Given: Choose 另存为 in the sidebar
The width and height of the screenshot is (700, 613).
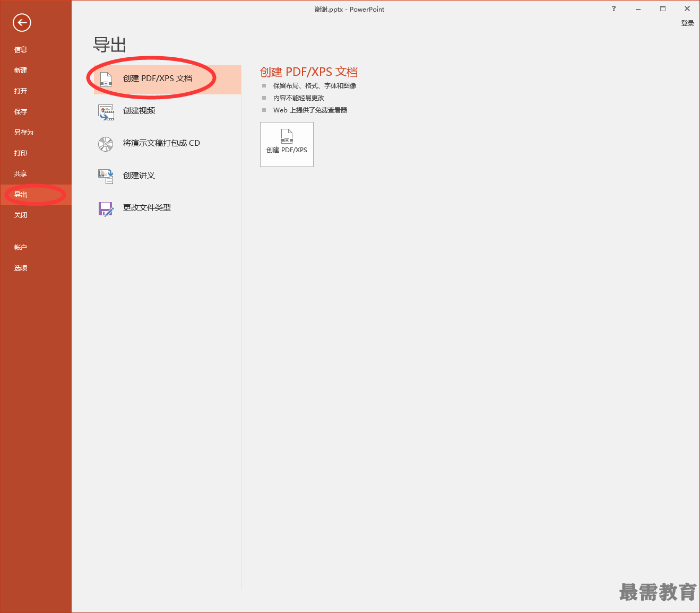Looking at the screenshot, I should click(36, 133).
